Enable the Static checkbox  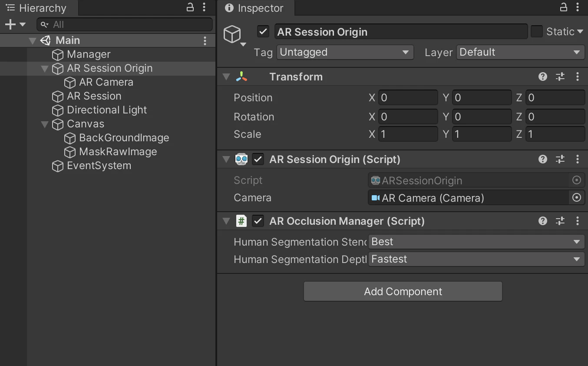click(537, 32)
